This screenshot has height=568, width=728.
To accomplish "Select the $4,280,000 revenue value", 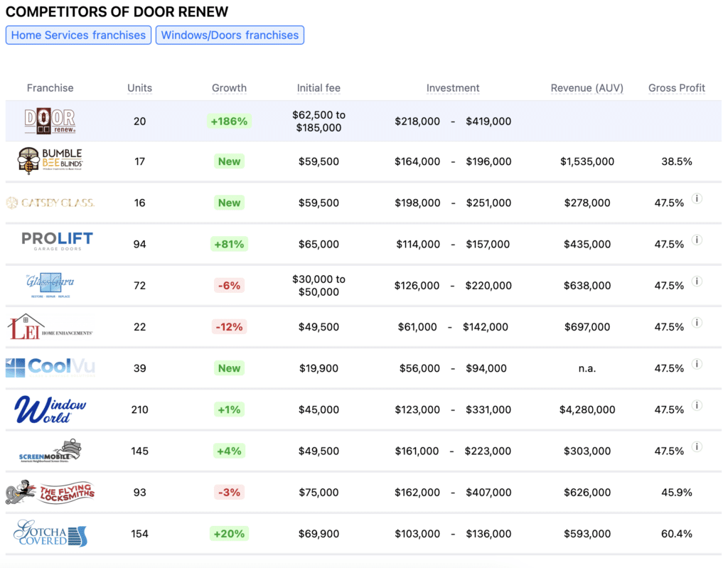I will tap(587, 409).
